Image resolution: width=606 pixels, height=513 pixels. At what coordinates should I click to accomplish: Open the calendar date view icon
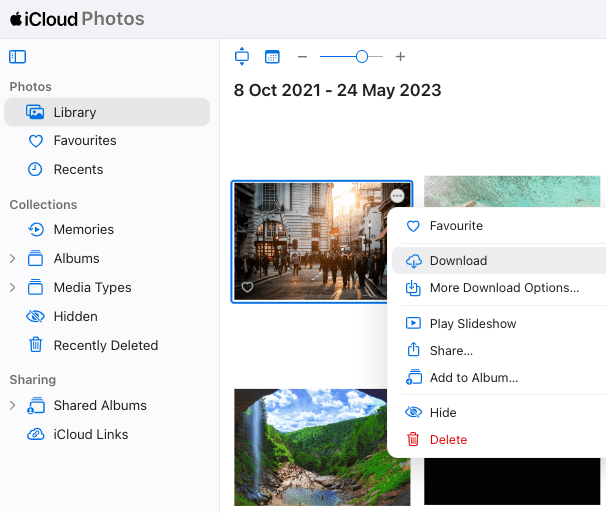point(272,57)
